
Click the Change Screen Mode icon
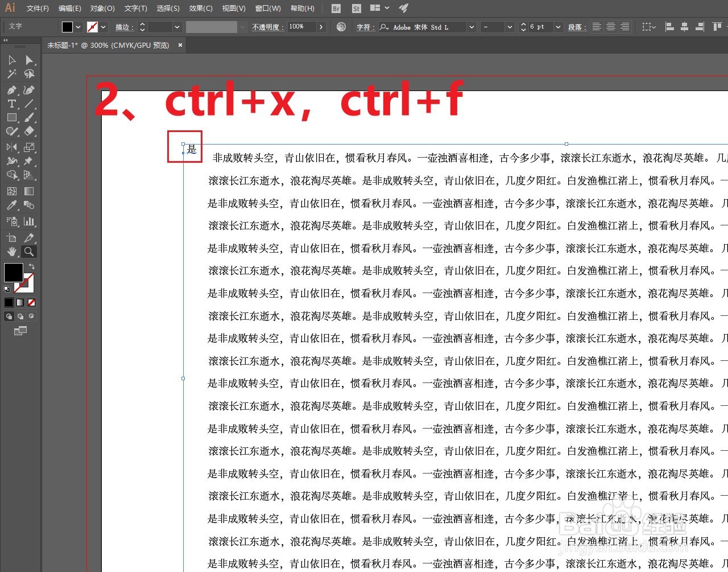coord(20,331)
